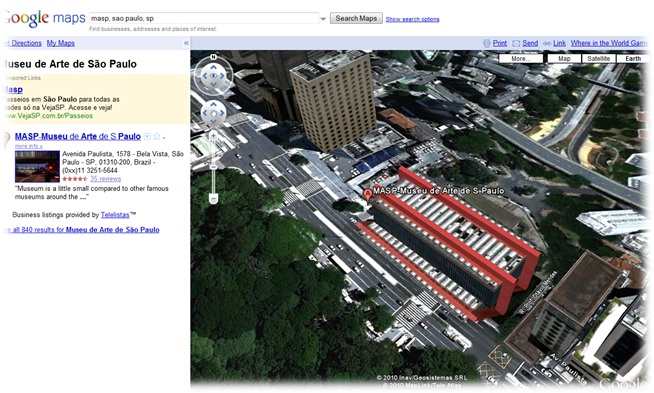Open the More... map layers menu
This screenshot has height=393, width=654.
click(x=521, y=58)
